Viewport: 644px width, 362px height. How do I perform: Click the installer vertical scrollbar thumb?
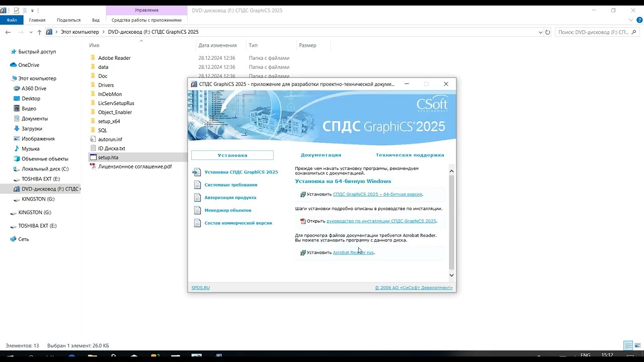click(x=451, y=222)
